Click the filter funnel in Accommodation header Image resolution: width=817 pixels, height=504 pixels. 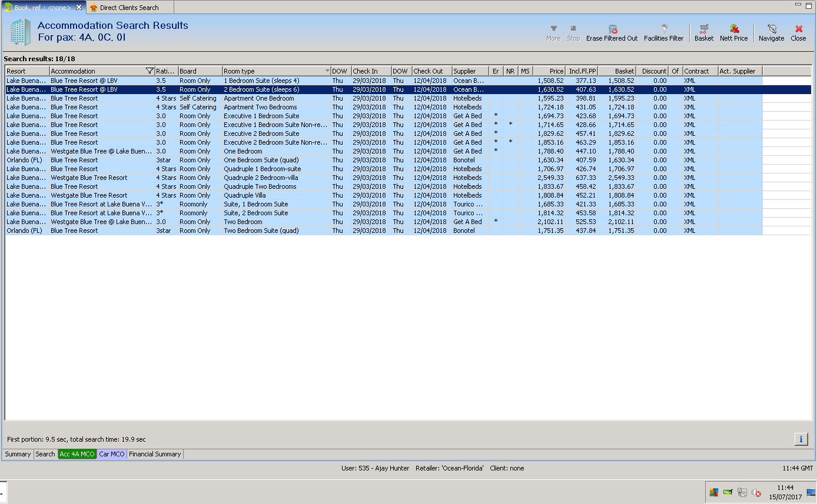pyautogui.click(x=150, y=71)
